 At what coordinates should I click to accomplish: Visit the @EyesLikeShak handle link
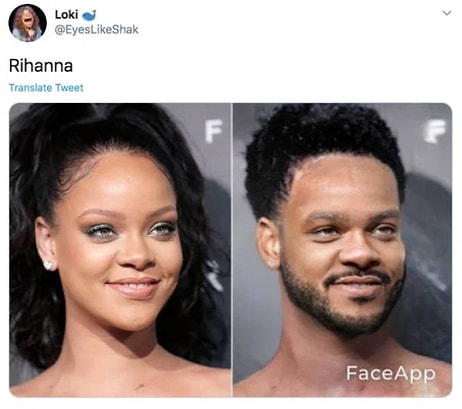[96, 30]
